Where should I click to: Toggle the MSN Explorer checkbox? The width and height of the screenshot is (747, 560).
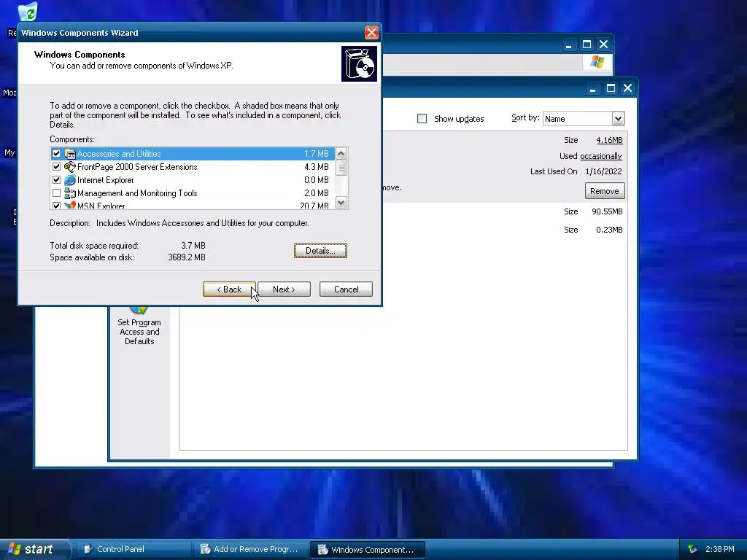(x=57, y=206)
